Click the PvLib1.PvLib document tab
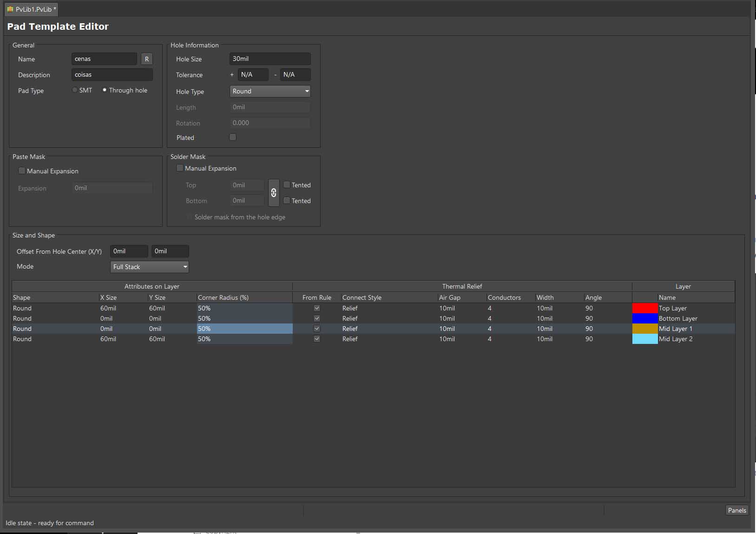The width and height of the screenshot is (756, 534). point(32,9)
